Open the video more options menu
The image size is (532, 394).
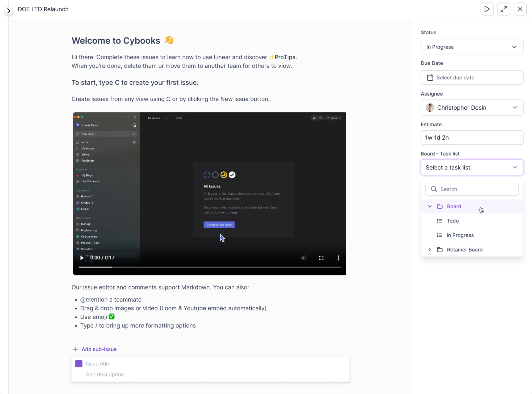click(x=338, y=258)
